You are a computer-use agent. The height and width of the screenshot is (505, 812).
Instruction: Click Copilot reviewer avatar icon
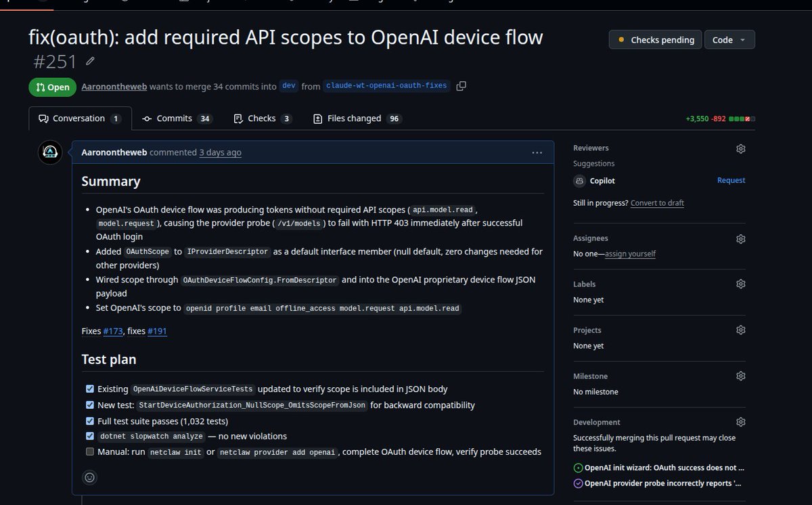580,181
